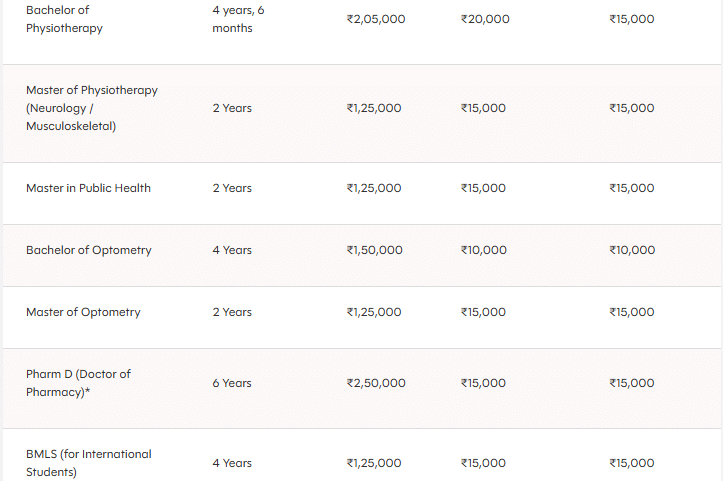Click the BMLS (for International Students) label
Image resolution: width=723 pixels, height=481 pixels.
[x=89, y=463]
